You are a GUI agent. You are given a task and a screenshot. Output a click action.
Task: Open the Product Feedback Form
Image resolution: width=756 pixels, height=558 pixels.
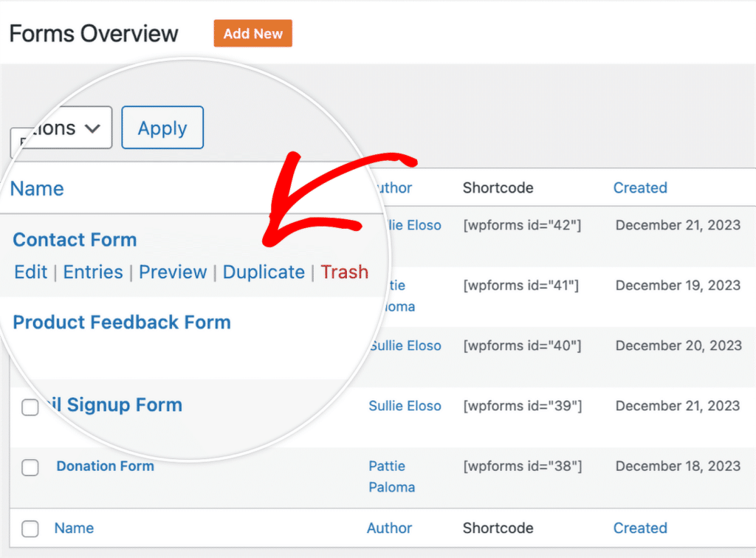pyautogui.click(x=121, y=323)
